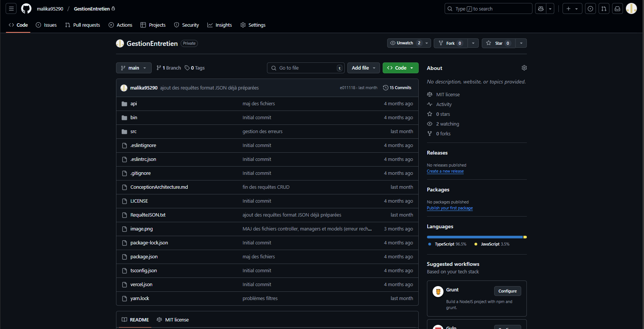
Task: Click the pulse icon beside Activity
Action: [x=430, y=104]
